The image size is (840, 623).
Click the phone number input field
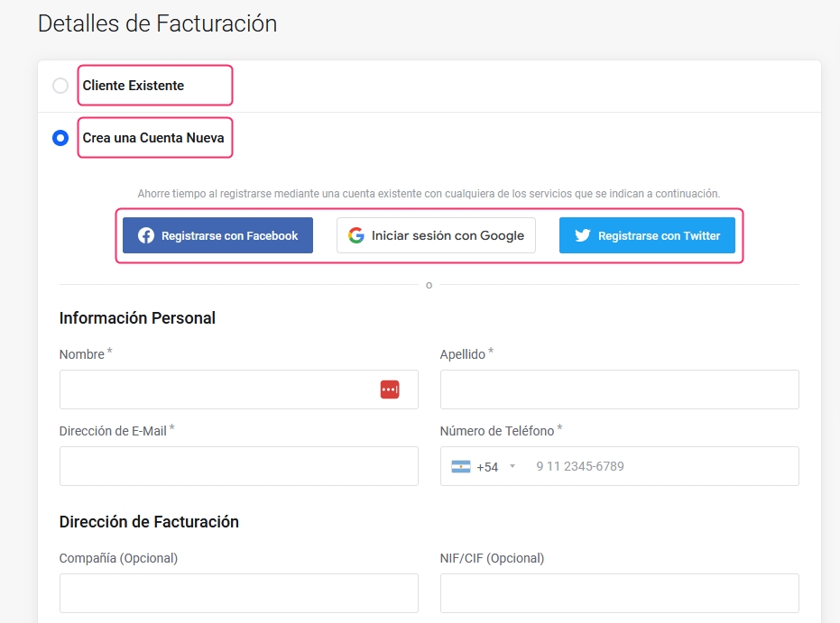pyautogui.click(x=662, y=466)
